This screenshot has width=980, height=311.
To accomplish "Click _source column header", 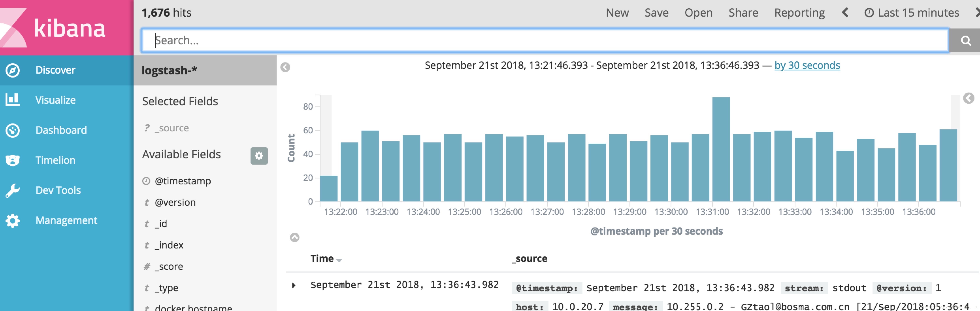I will click(x=529, y=259).
